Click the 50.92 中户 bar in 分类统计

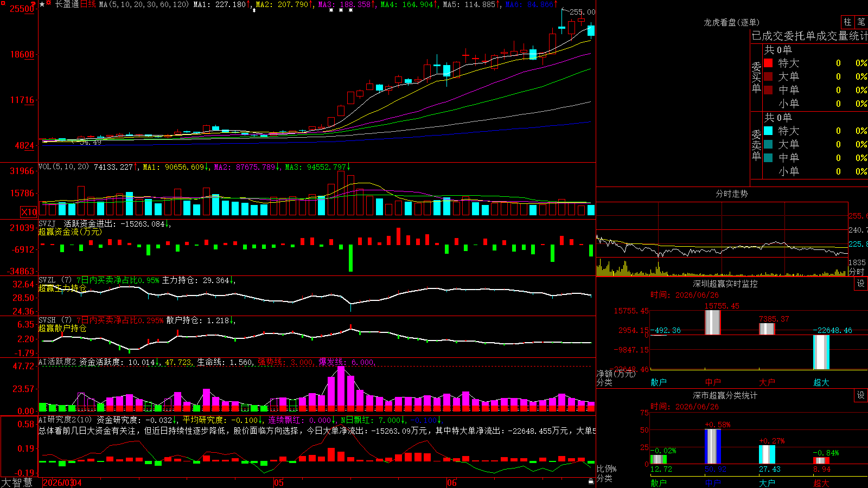(713, 446)
